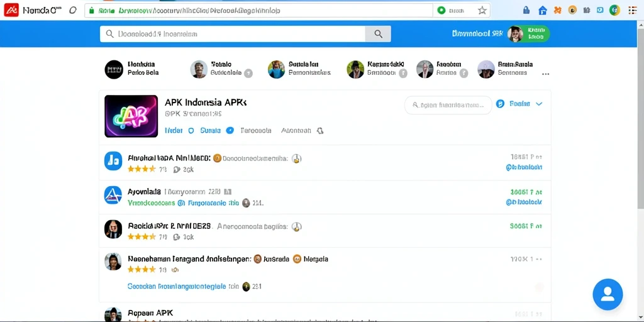
Task: Click the ellipsis ending the profile row
Action: click(545, 74)
